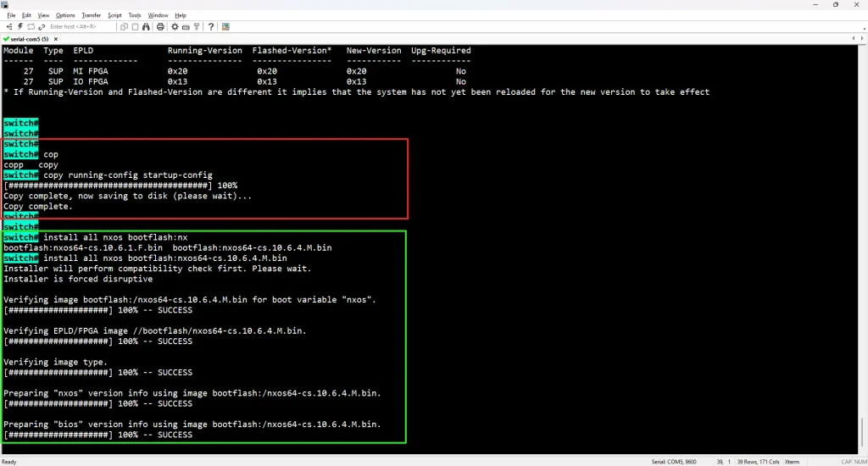Click the green check on serial-com5 tab
The height and width of the screenshot is (466, 868).
pos(6,39)
